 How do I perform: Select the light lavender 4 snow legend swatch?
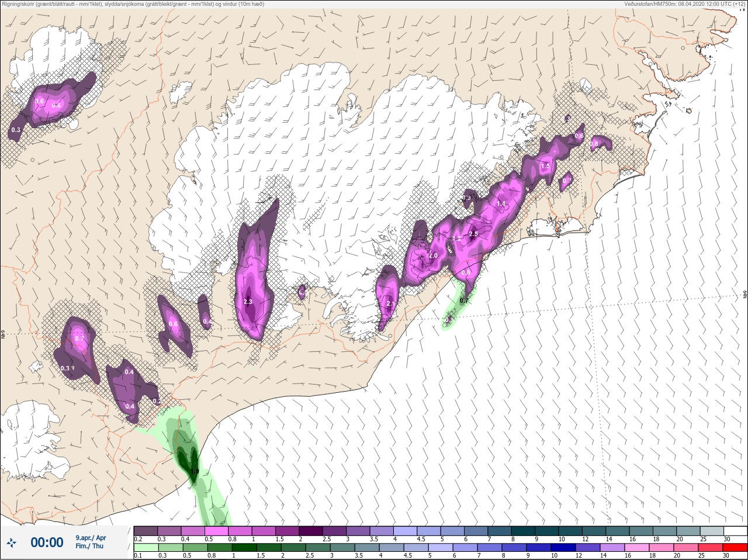pyautogui.click(x=405, y=531)
